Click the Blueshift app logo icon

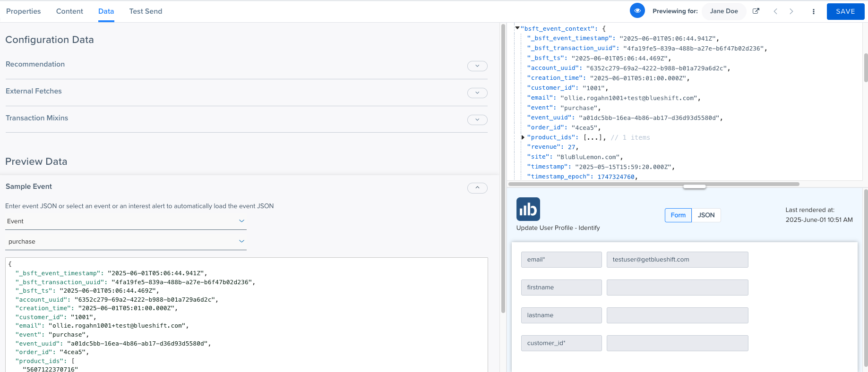pyautogui.click(x=528, y=209)
